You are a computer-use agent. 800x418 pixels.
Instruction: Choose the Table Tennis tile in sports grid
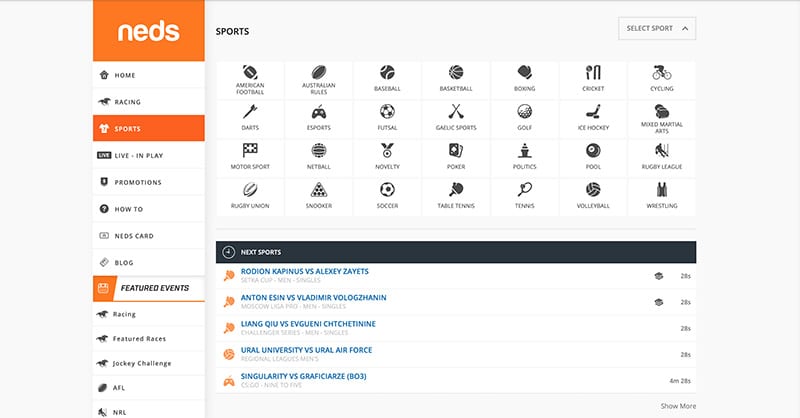tap(456, 198)
